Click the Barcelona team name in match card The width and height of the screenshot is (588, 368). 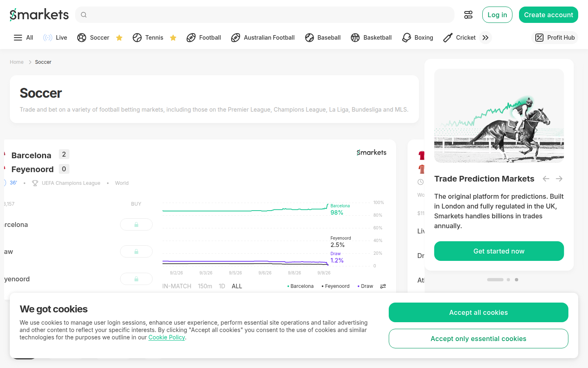click(31, 155)
